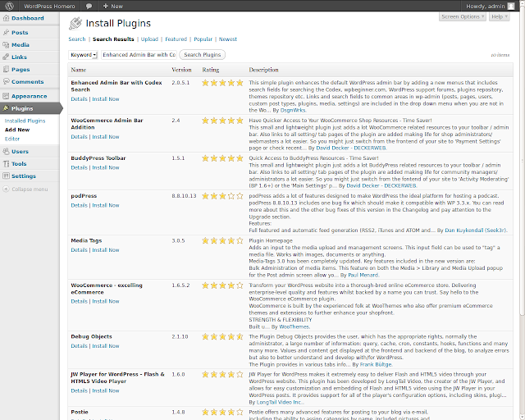View Details for JW Player for WordPress
The image size is (525, 420).
pos(79,390)
